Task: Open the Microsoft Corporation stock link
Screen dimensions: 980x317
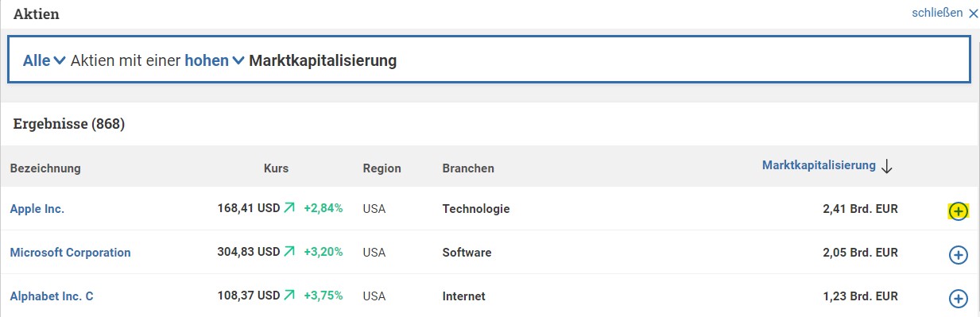Action: [x=70, y=253]
